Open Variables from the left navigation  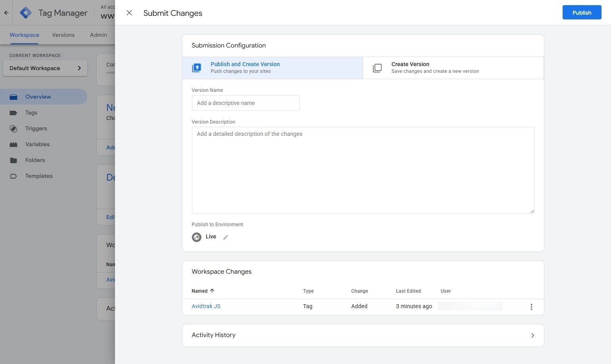(x=37, y=144)
